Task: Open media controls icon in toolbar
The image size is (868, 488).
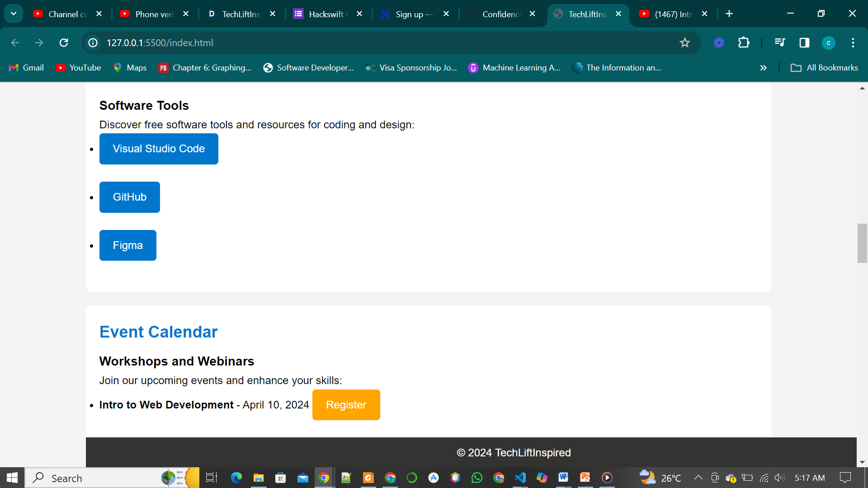Action: [779, 42]
